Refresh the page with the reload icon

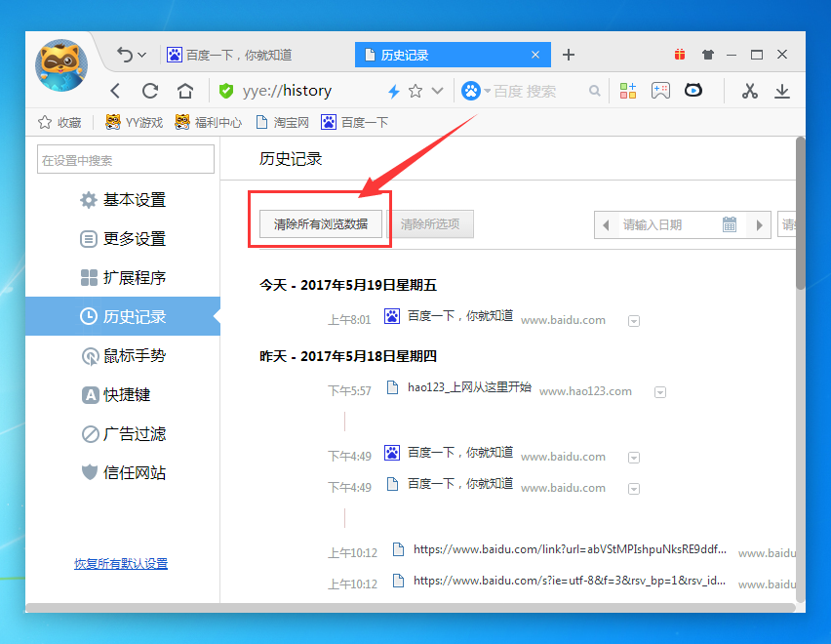click(149, 91)
